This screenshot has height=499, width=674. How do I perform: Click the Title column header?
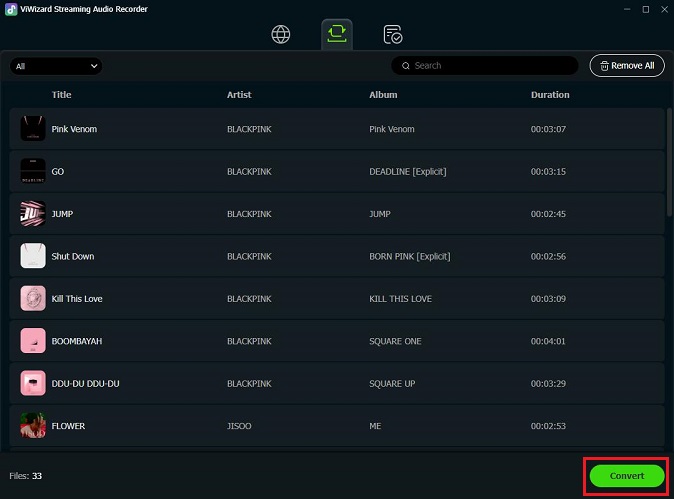pyautogui.click(x=61, y=95)
